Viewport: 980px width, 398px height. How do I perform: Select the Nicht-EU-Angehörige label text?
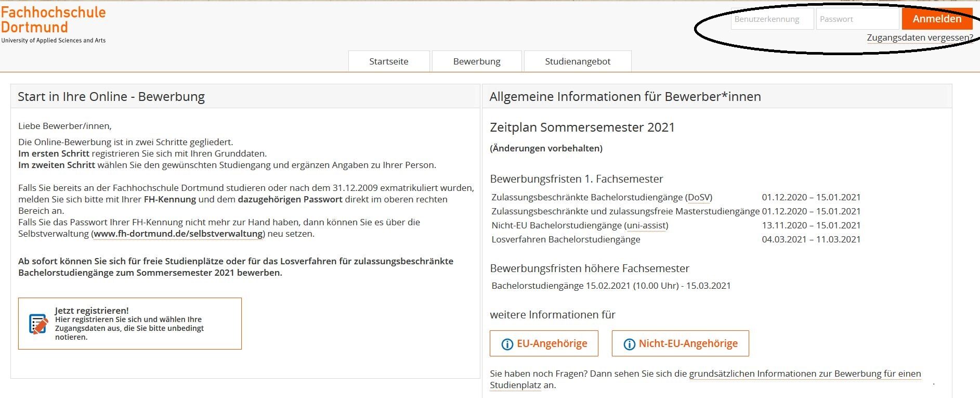(688, 343)
